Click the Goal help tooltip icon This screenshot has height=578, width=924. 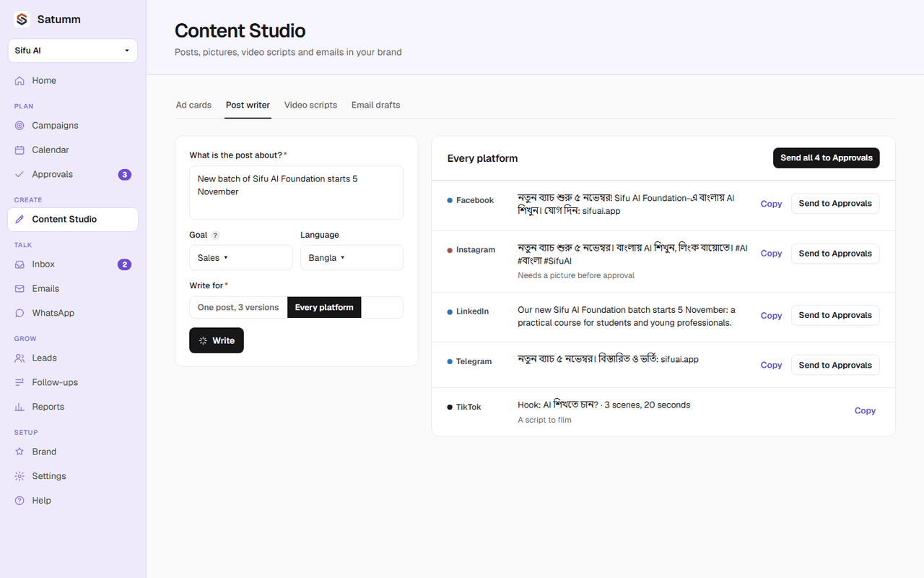click(215, 236)
